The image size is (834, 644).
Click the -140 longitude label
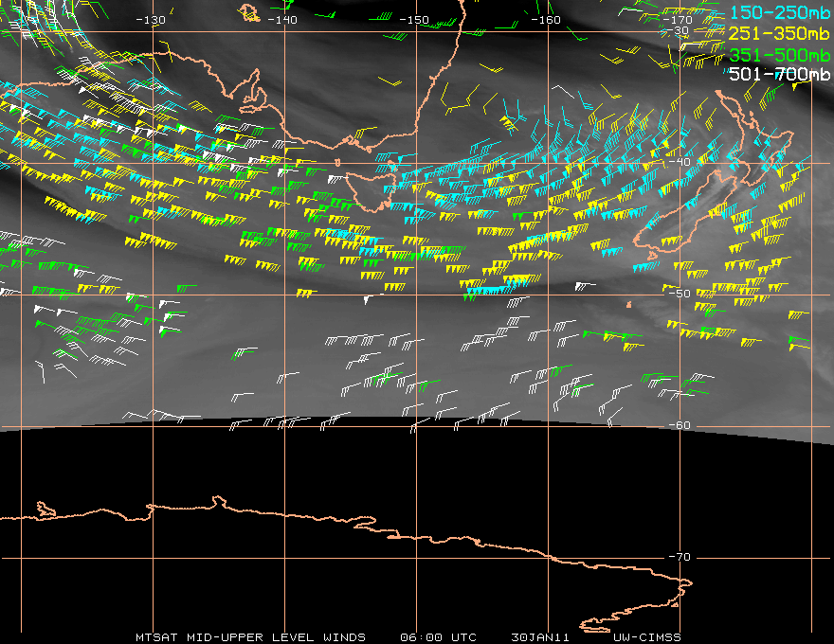[282, 20]
